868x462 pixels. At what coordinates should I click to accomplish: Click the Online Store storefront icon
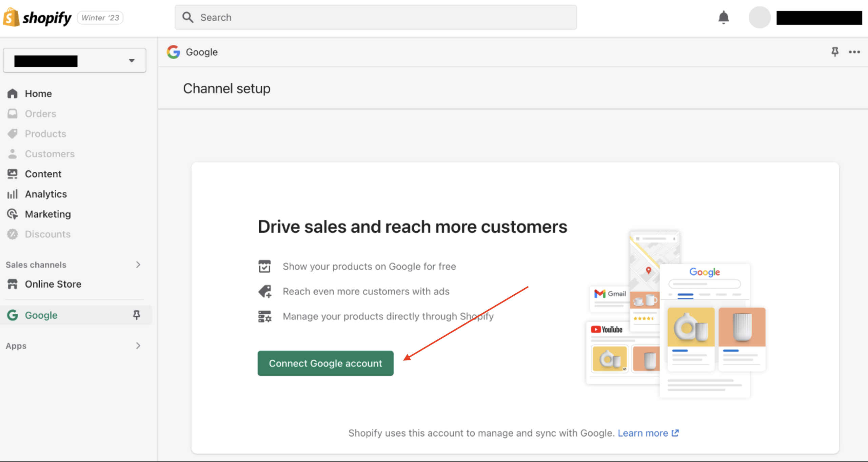[13, 284]
